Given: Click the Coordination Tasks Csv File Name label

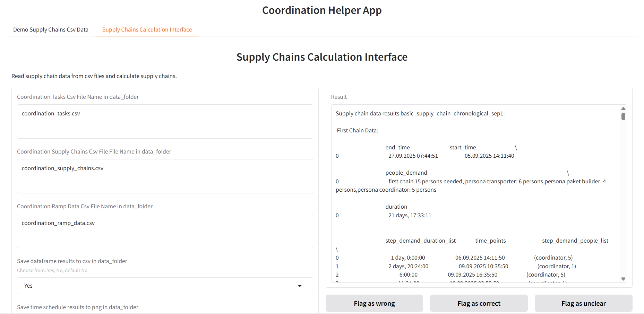Looking at the screenshot, I should pos(78,97).
